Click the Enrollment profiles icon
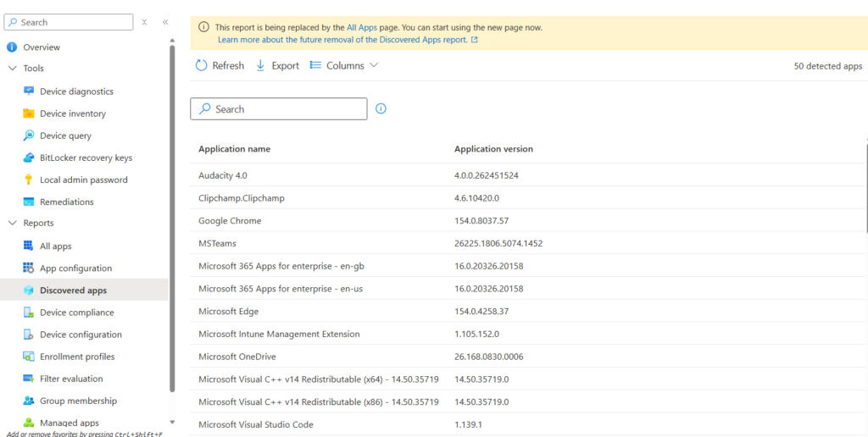 click(28, 357)
